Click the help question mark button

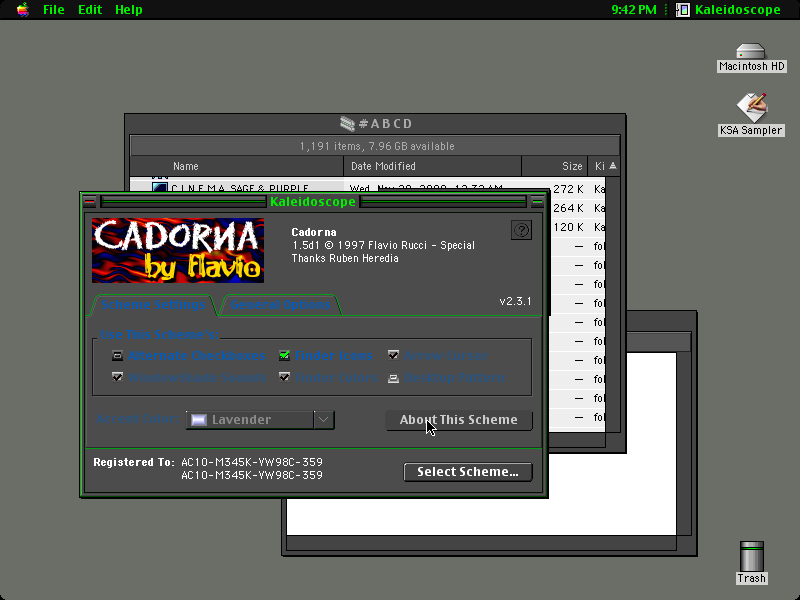tap(521, 230)
